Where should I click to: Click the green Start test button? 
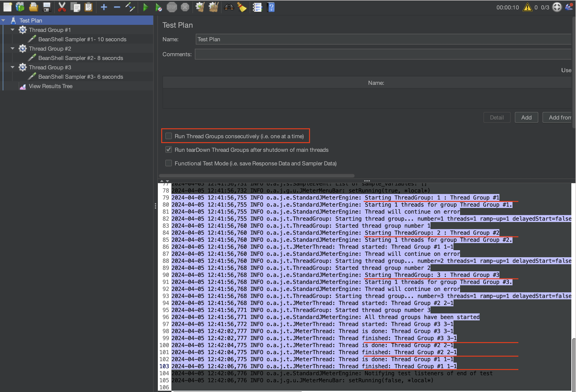(x=146, y=7)
